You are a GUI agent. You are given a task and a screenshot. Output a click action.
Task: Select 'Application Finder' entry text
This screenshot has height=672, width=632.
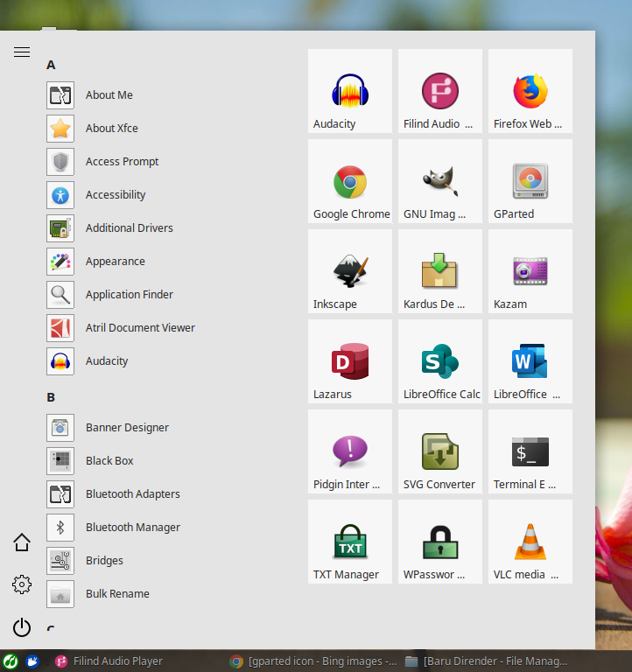[130, 294]
